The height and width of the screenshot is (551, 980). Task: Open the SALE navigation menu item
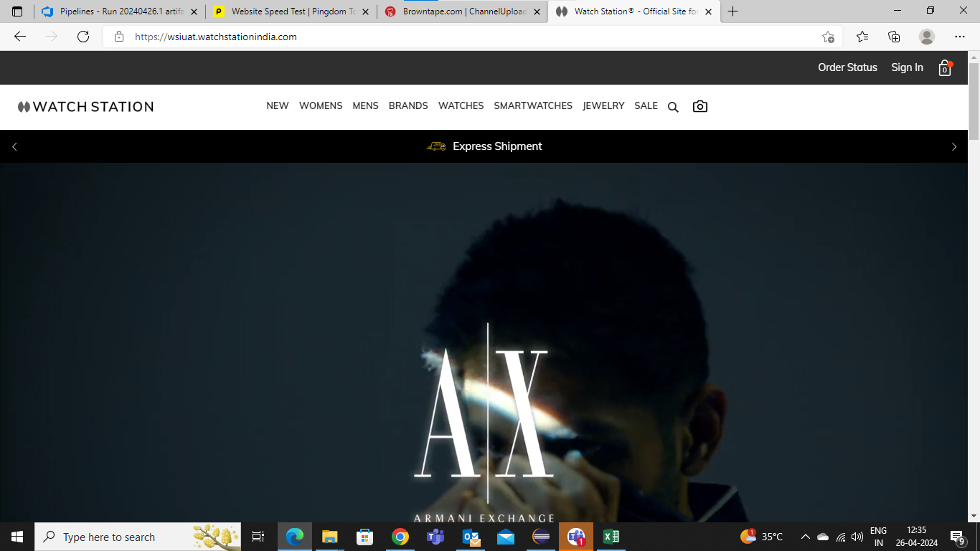[x=646, y=105]
